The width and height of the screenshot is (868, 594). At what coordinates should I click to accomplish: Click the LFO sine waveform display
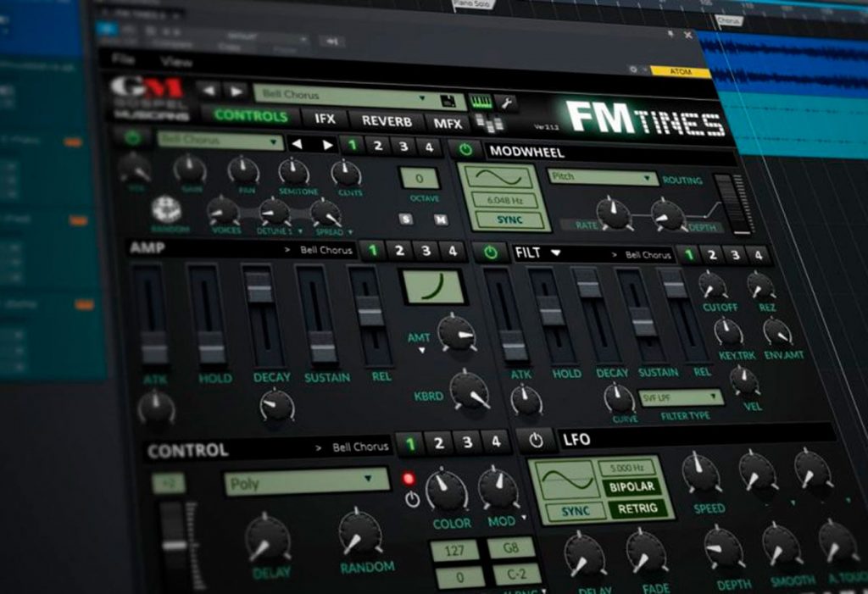click(567, 480)
